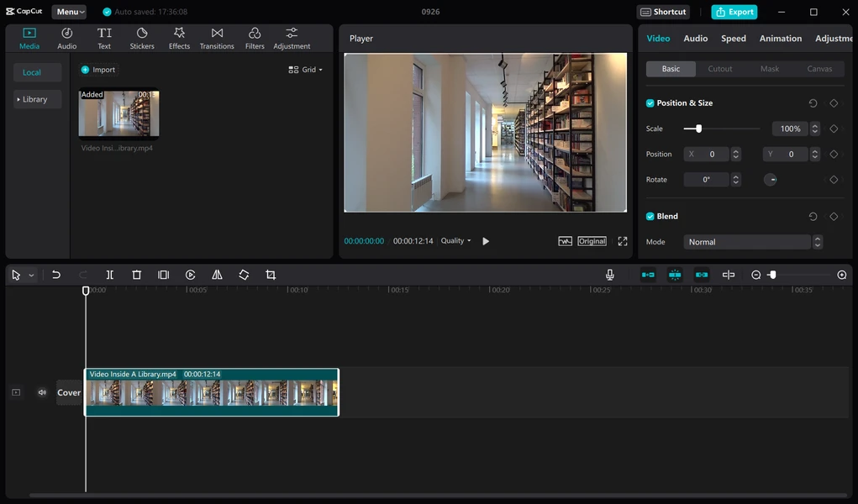Click the fullscreen player icon

point(623,241)
